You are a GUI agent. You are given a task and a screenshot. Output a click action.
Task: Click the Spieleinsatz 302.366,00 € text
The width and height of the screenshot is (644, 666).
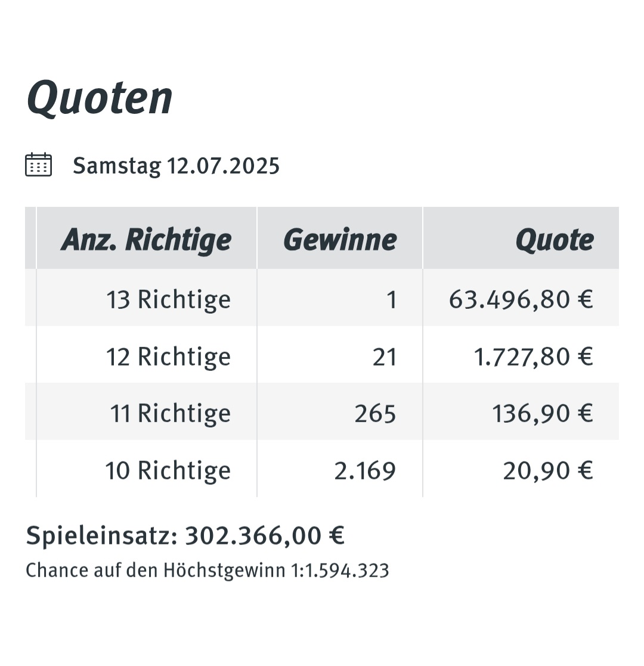(x=185, y=535)
